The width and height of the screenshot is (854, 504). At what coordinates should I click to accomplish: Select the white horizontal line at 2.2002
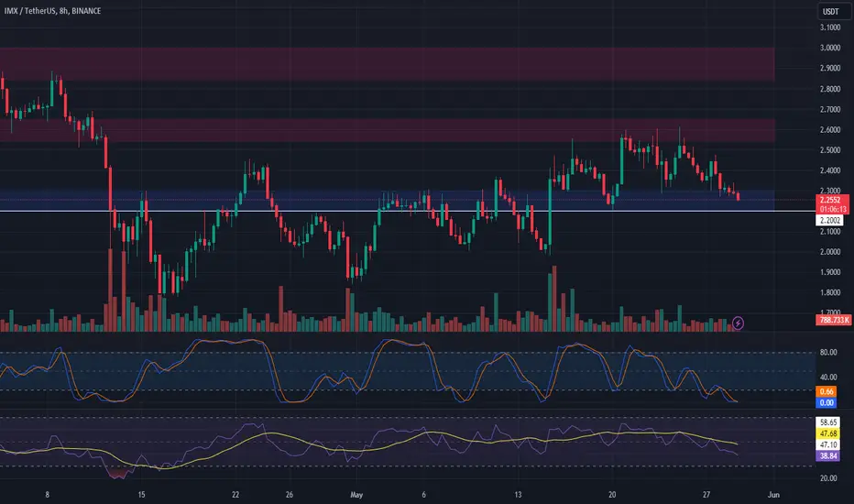click(x=408, y=211)
